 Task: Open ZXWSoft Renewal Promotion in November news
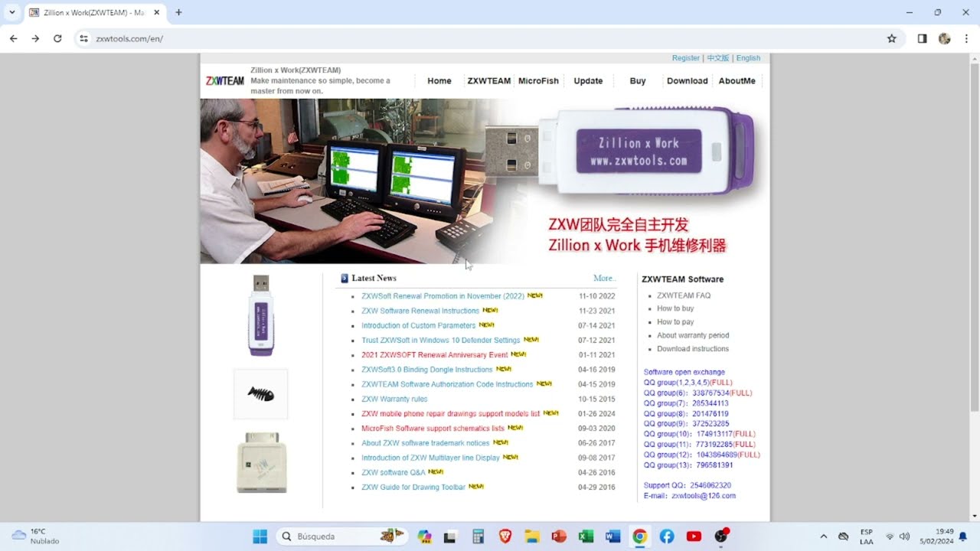click(x=443, y=296)
